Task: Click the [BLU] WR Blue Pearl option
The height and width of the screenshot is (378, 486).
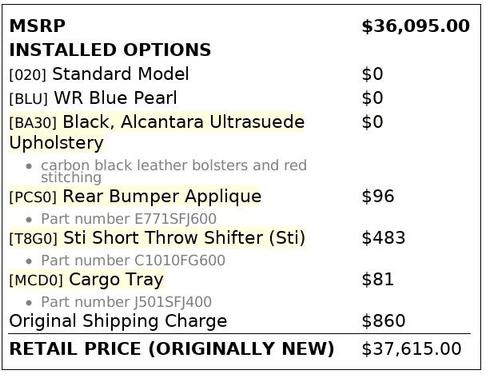Action: coord(93,98)
